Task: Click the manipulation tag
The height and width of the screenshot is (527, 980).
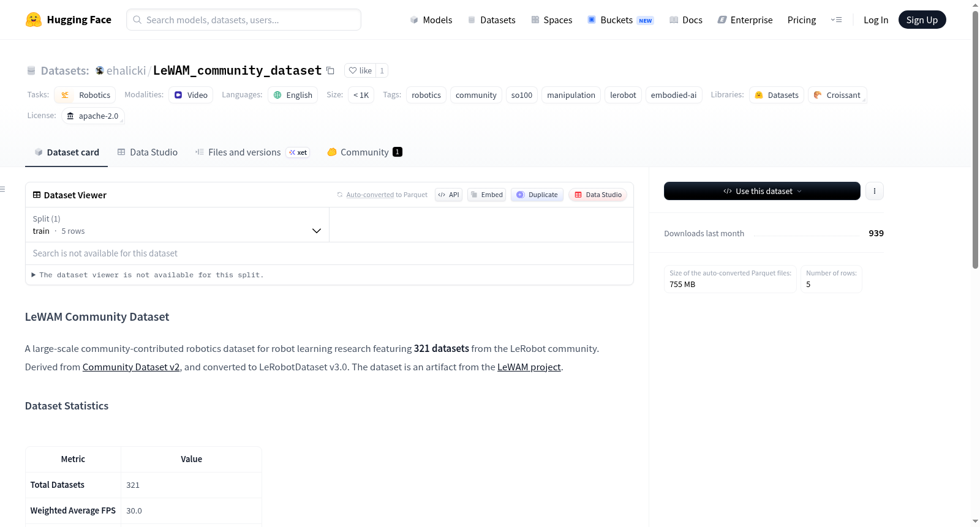Action: click(571, 95)
